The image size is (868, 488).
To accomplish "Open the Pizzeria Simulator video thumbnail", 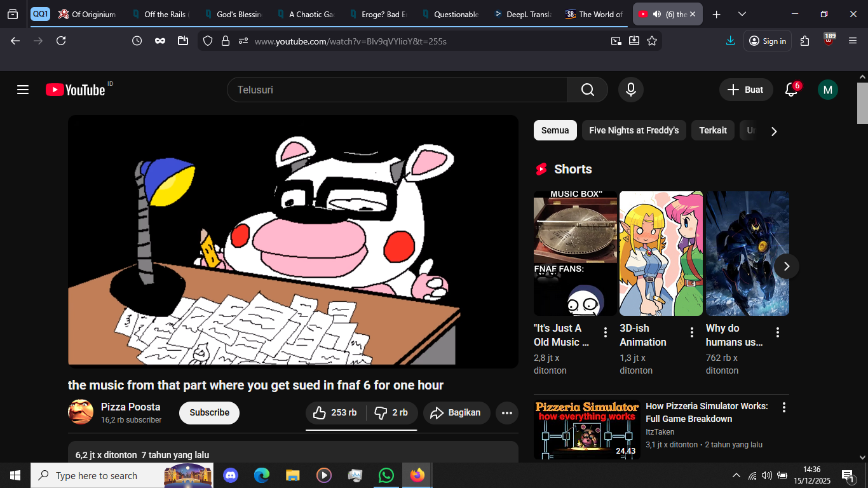I will (x=587, y=429).
